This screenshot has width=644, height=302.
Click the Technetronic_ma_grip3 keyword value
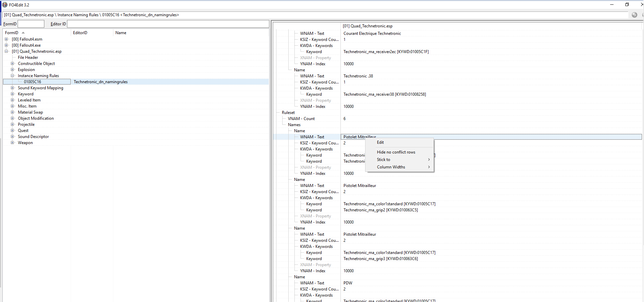381,259
